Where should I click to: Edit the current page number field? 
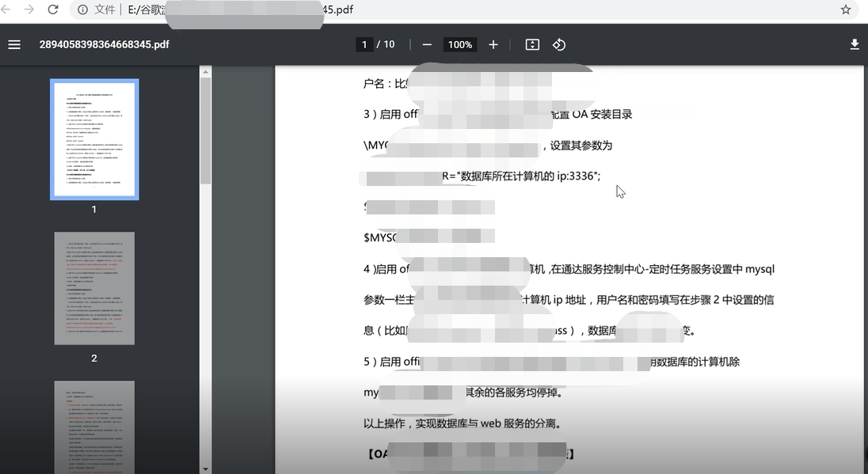(x=364, y=45)
